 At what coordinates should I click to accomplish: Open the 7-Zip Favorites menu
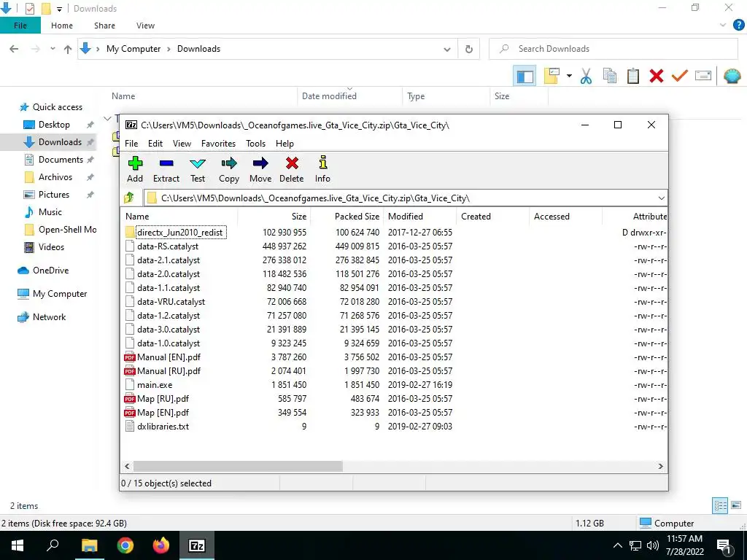218,144
